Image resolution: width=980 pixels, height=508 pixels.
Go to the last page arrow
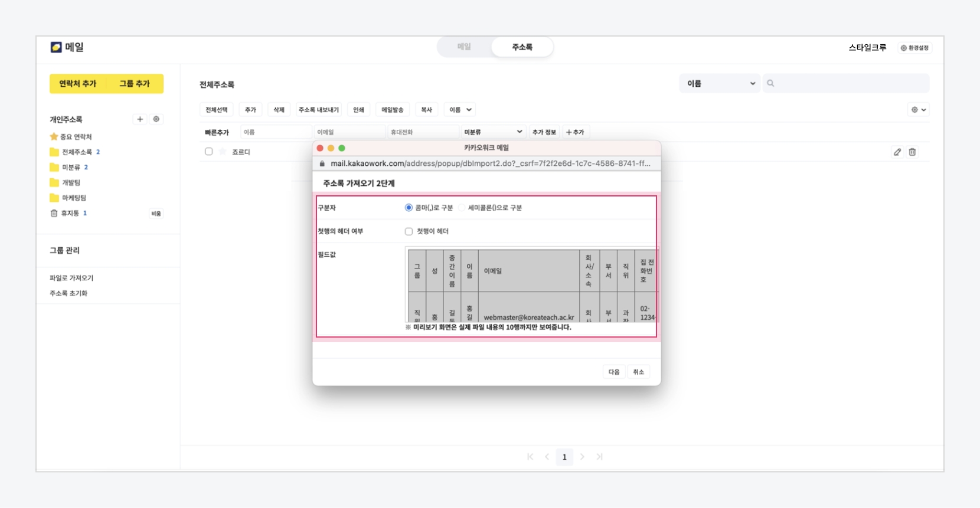point(599,457)
